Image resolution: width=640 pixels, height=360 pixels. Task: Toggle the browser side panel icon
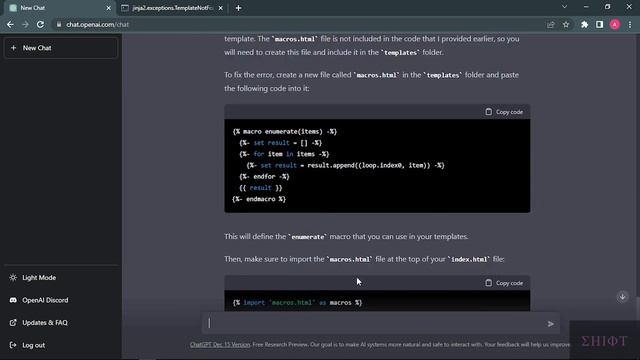pos(599,24)
